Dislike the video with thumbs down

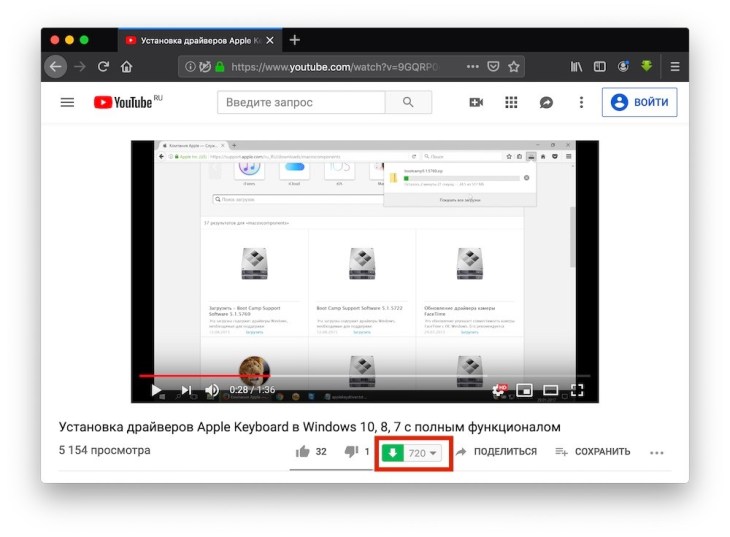351,451
